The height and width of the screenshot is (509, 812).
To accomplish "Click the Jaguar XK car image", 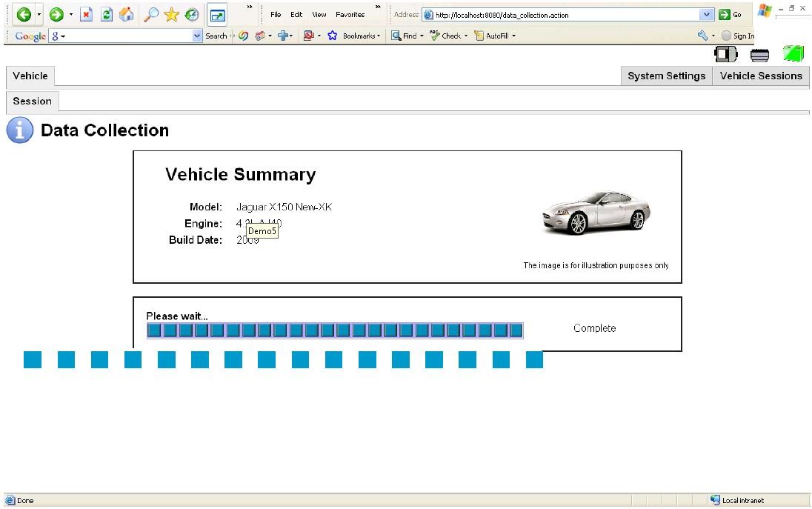I will (596, 213).
